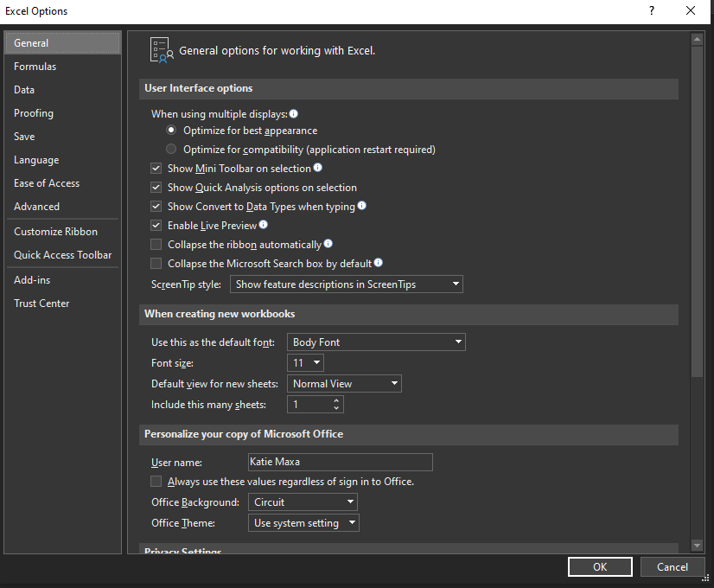Screen dimensions: 714x588
Task: Open the Help question mark button
Action: click(652, 11)
